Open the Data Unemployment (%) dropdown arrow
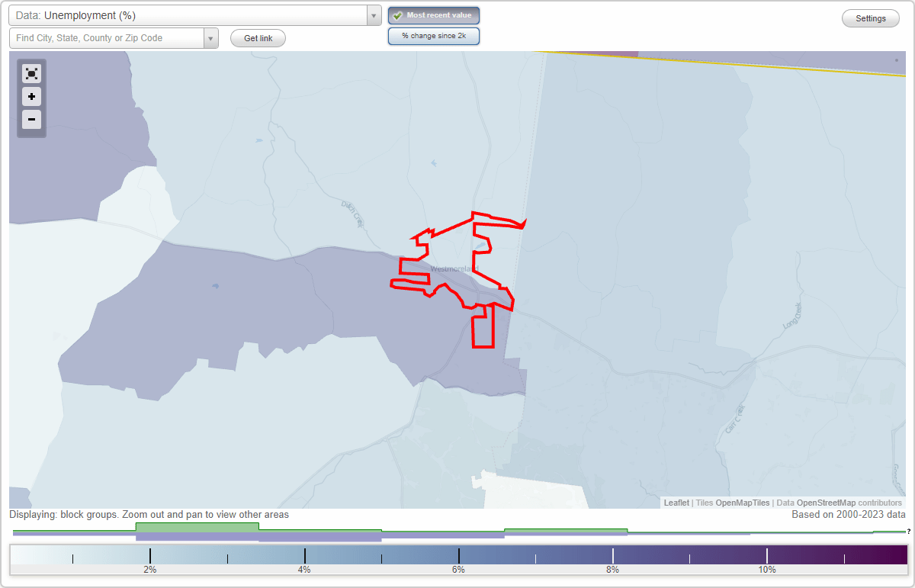 point(374,15)
